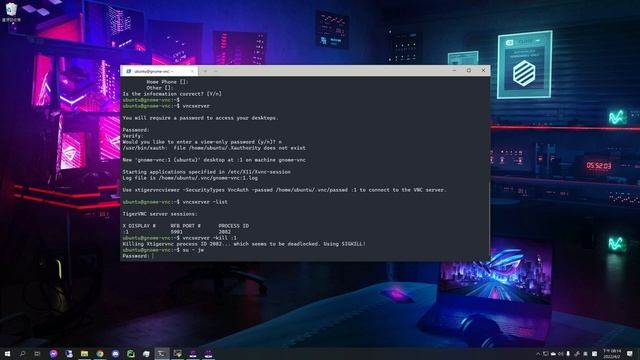640x360 pixels.
Task: Click 'Use xtigervncviewer -SecurityTypes' line
Action: [x=284, y=190]
